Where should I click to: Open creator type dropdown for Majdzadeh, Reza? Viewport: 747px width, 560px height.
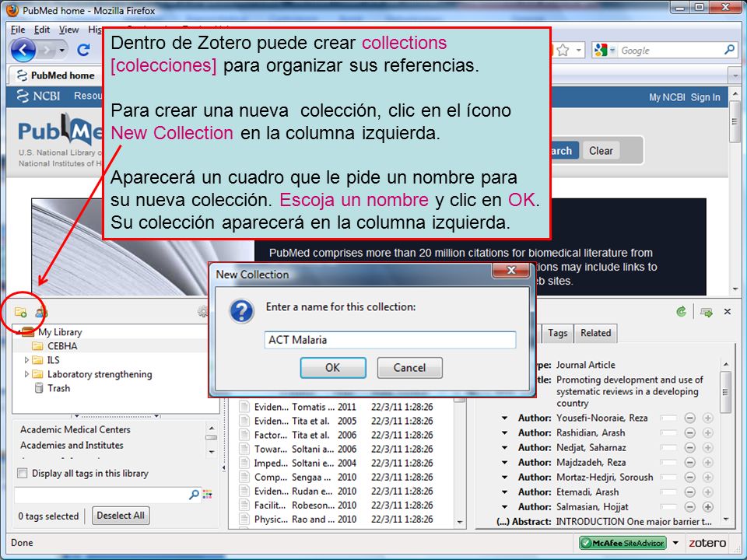pos(504,462)
